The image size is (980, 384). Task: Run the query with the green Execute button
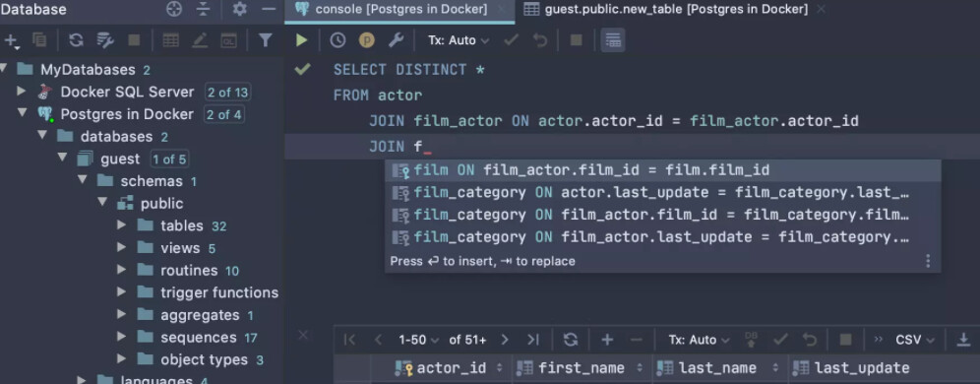302,40
